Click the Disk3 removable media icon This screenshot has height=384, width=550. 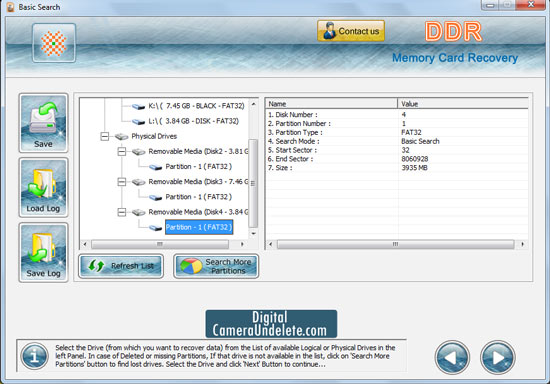pos(139,182)
